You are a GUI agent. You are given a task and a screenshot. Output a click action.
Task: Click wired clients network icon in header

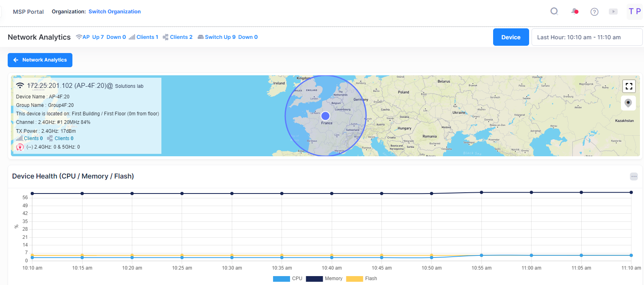(165, 37)
